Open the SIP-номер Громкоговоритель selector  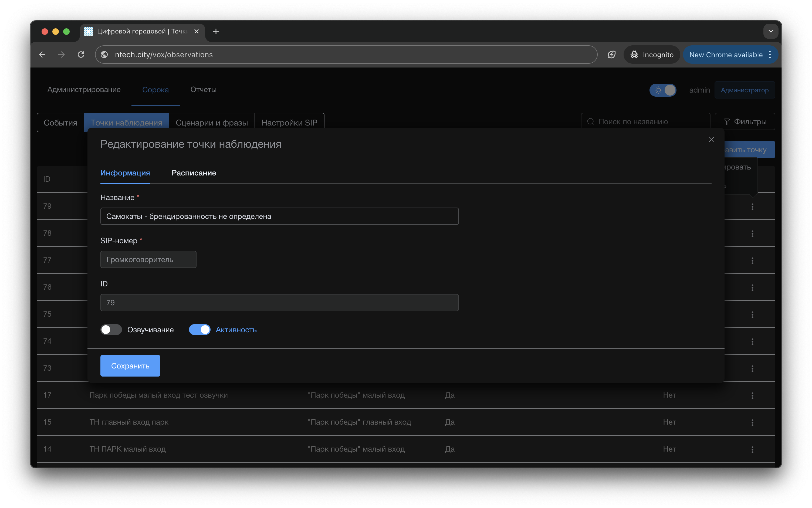[148, 259]
